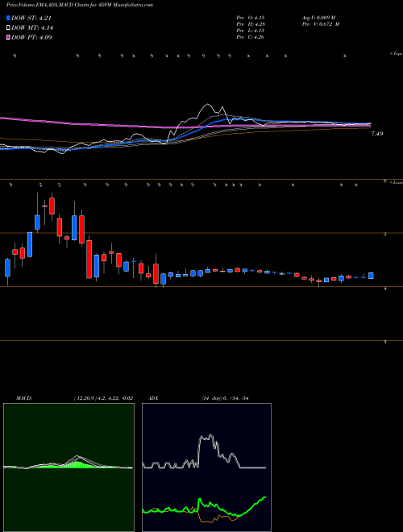Select the 'DOW PT: 4.09' legend label
Screen dimensions: 403x532
pos(31,37)
